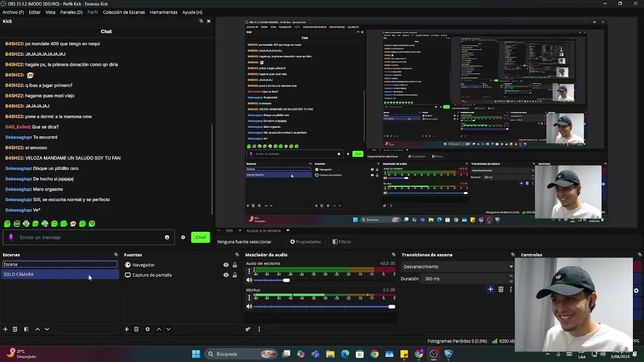The height and width of the screenshot is (362, 644).
Task: Delete selected scene using trash icon
Action: pyautogui.click(x=15, y=329)
